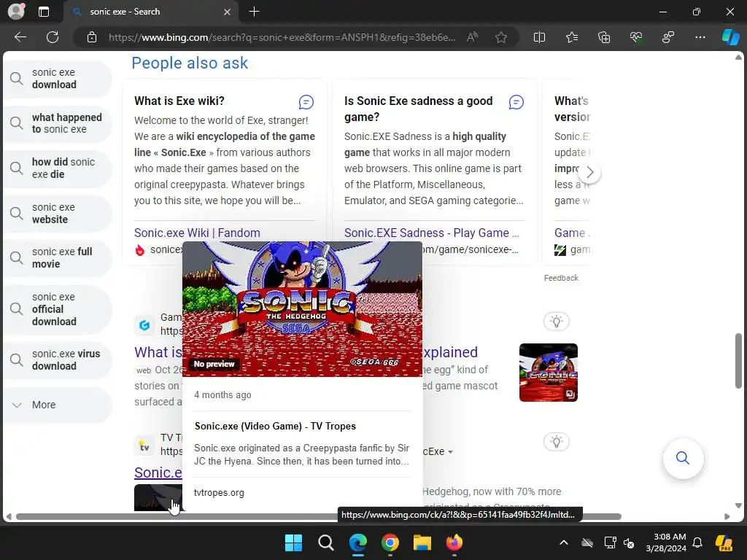Screen dimensions: 747x560
Task: Open notification bell in taskbar
Action: click(x=697, y=542)
